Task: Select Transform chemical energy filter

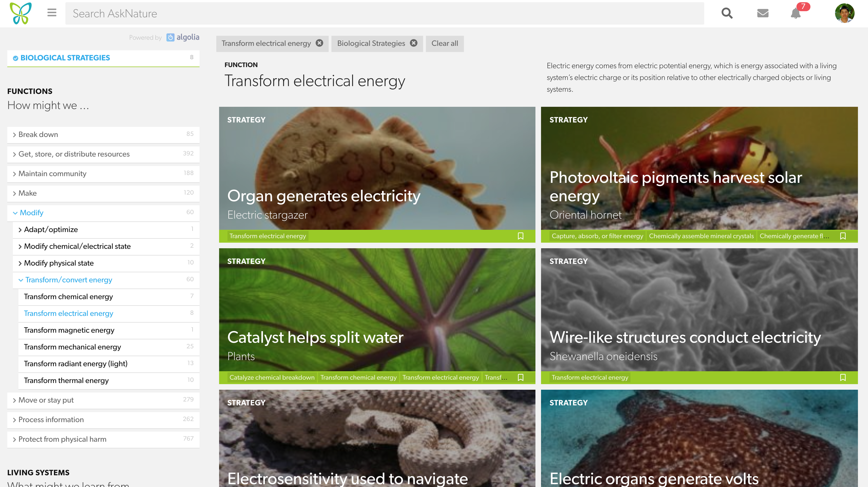Action: click(108, 297)
